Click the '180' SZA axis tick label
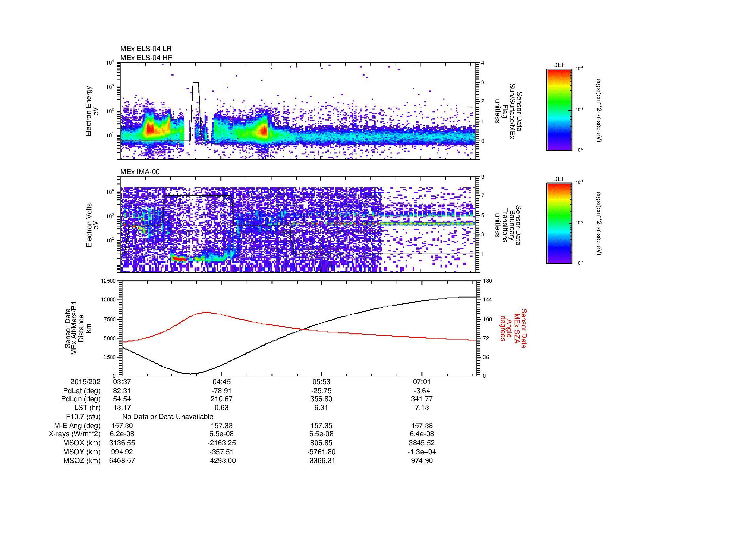 tap(487, 281)
